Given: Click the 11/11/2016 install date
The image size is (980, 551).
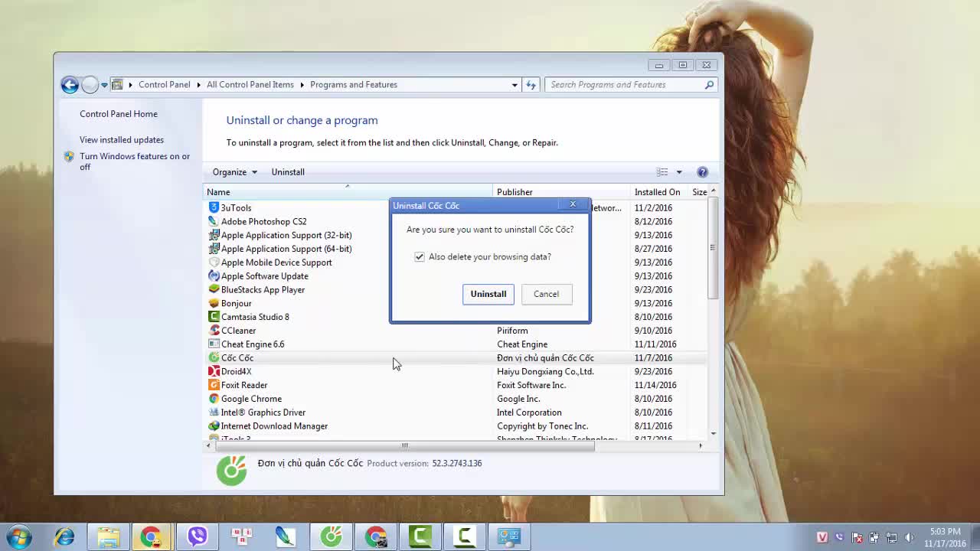Looking at the screenshot, I should (655, 344).
